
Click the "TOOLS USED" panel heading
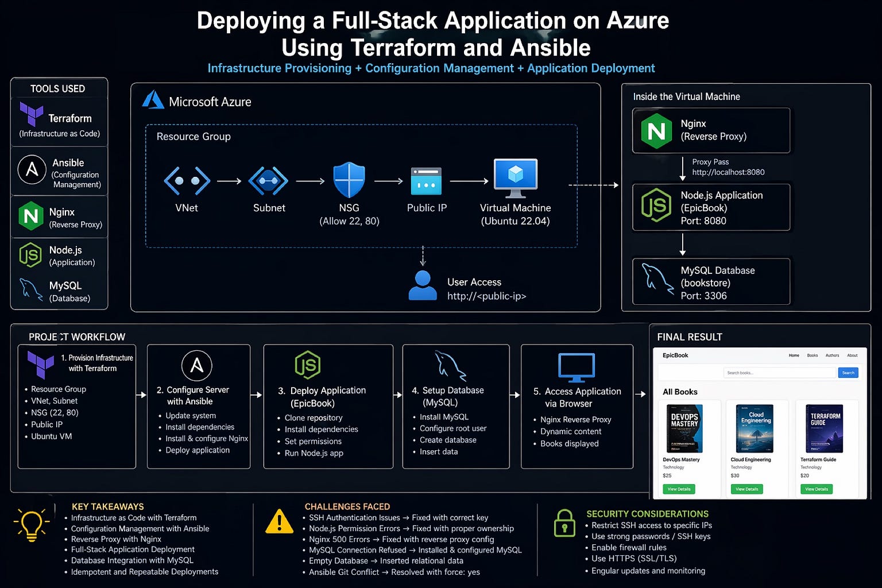[57, 89]
